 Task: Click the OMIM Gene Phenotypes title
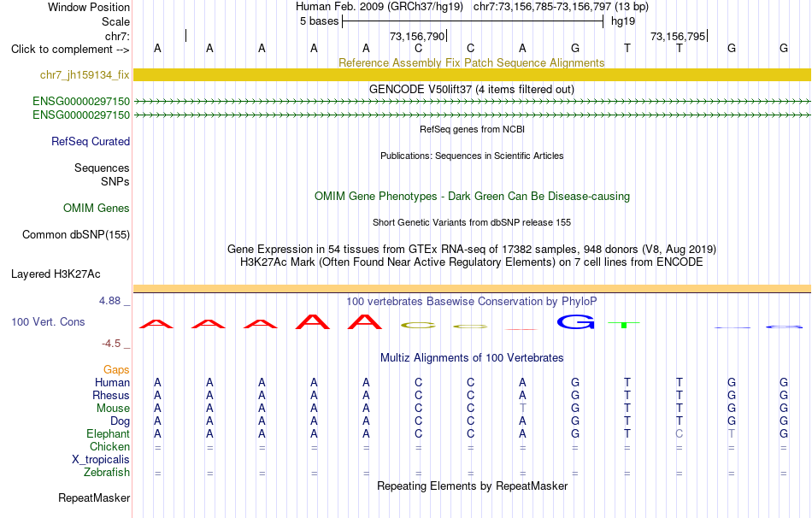[472, 197]
